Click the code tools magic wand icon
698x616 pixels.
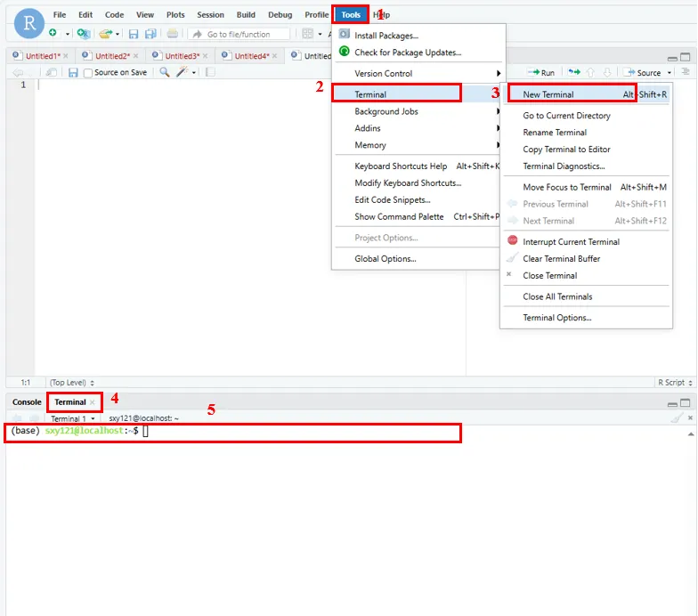tap(183, 72)
